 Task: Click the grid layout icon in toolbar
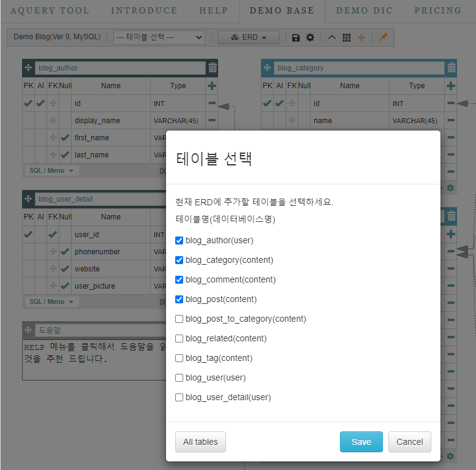347,37
